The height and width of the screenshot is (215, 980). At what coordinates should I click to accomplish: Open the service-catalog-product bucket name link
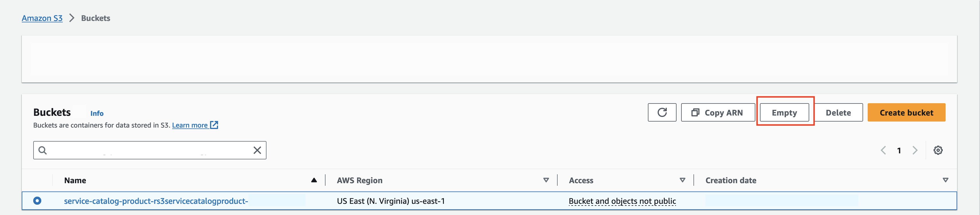155,201
